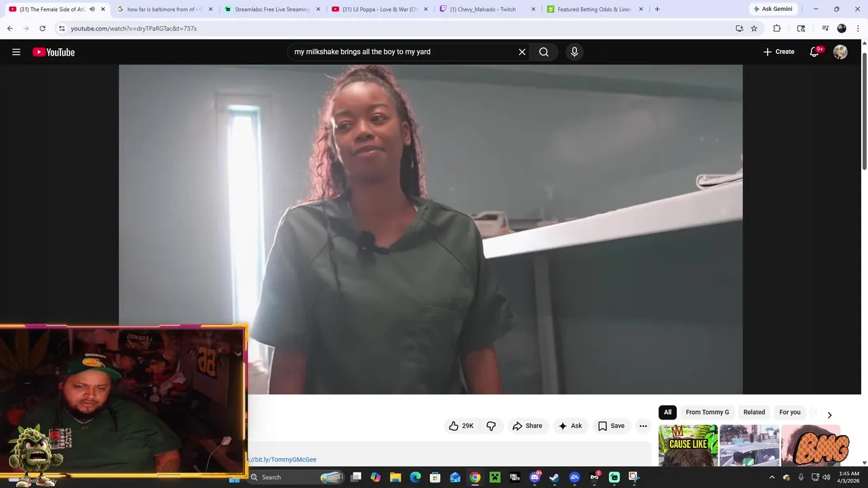Start voice search with the microphone
This screenshot has width=868, height=488.
pos(574,52)
